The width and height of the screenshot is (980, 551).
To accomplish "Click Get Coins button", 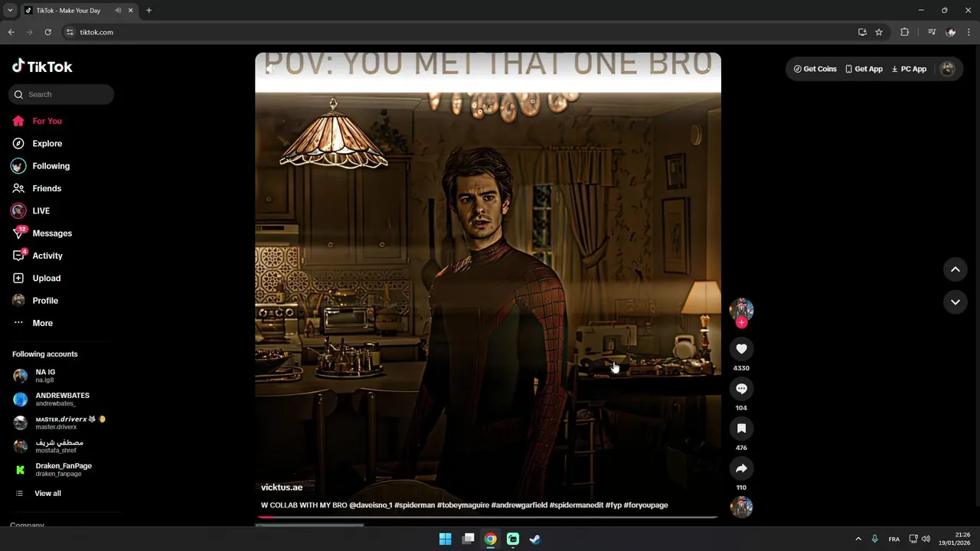I will (x=815, y=69).
